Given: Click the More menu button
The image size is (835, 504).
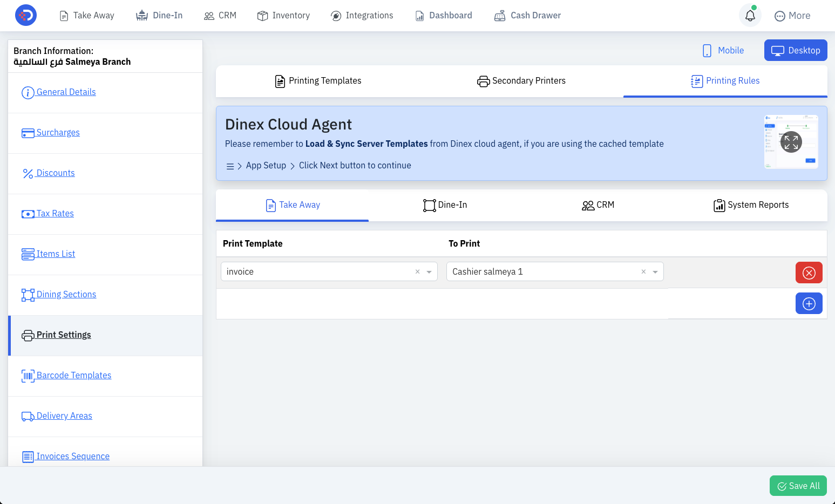Looking at the screenshot, I should tap(792, 16).
